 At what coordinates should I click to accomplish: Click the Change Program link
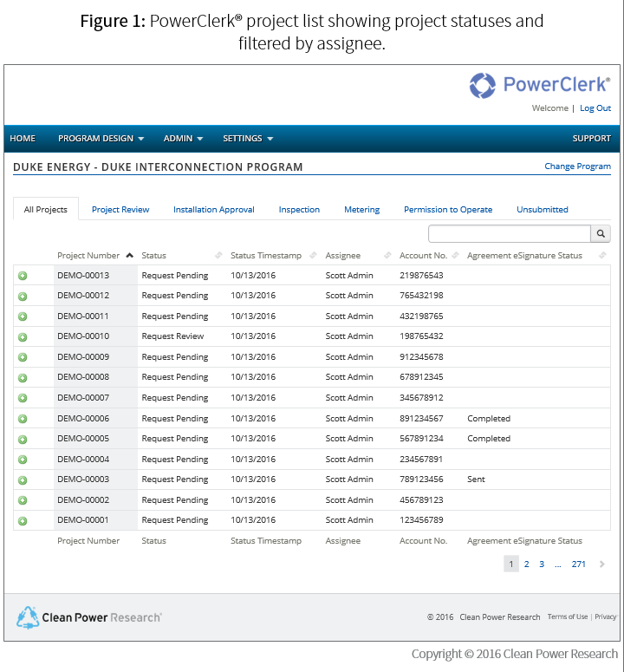pyautogui.click(x=577, y=166)
